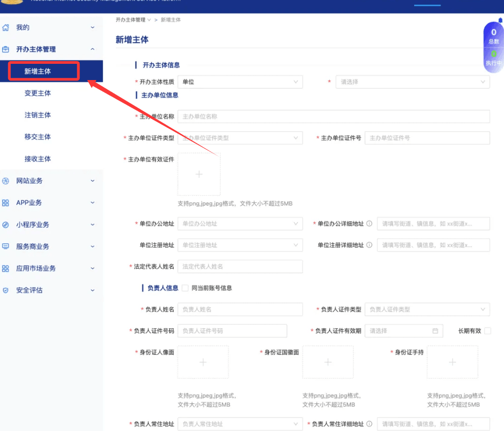Image resolution: width=504 pixels, height=431 pixels.
Task: Click the 身份证国徽面 upload area
Action: coord(328,362)
